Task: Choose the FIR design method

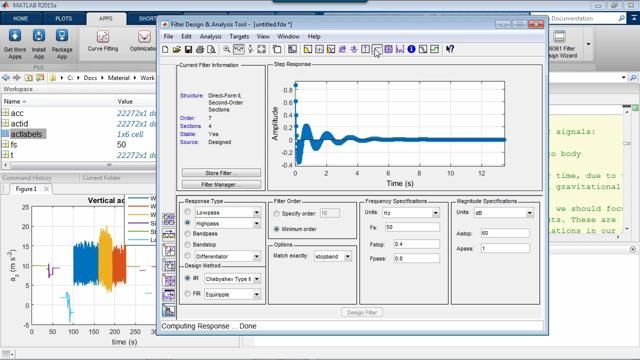Action: [x=187, y=294]
